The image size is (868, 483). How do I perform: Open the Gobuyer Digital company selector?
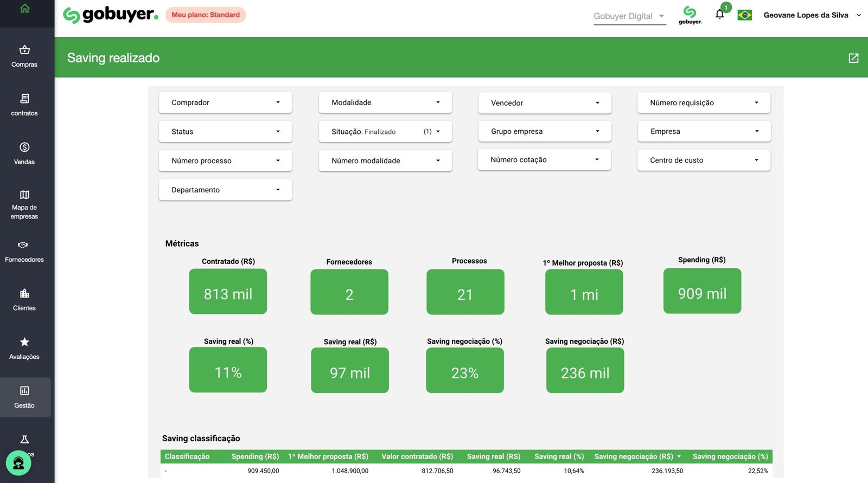pos(629,16)
